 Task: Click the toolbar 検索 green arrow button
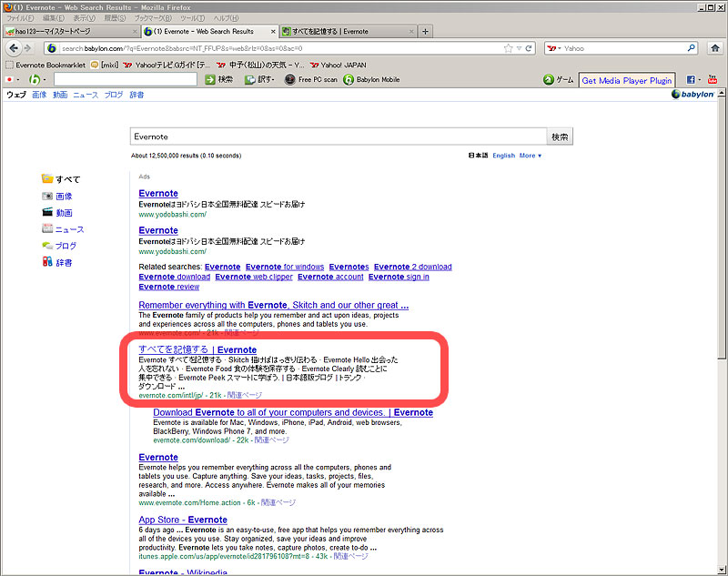coord(210,80)
